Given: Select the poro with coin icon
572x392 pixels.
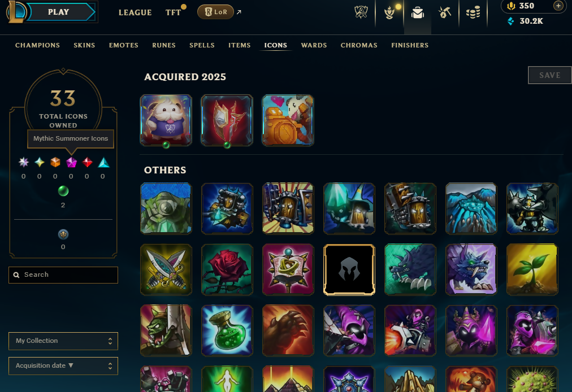Looking at the screenshot, I should click(288, 120).
